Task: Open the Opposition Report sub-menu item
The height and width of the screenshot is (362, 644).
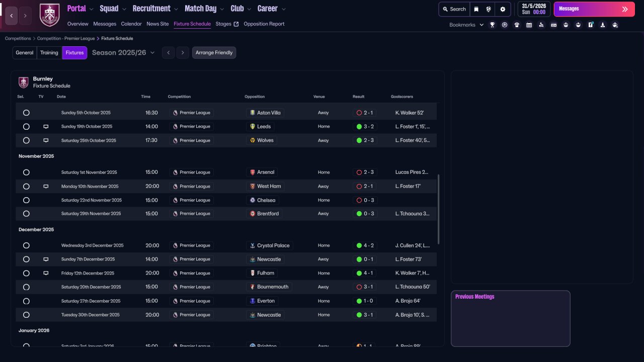Action: point(264,24)
